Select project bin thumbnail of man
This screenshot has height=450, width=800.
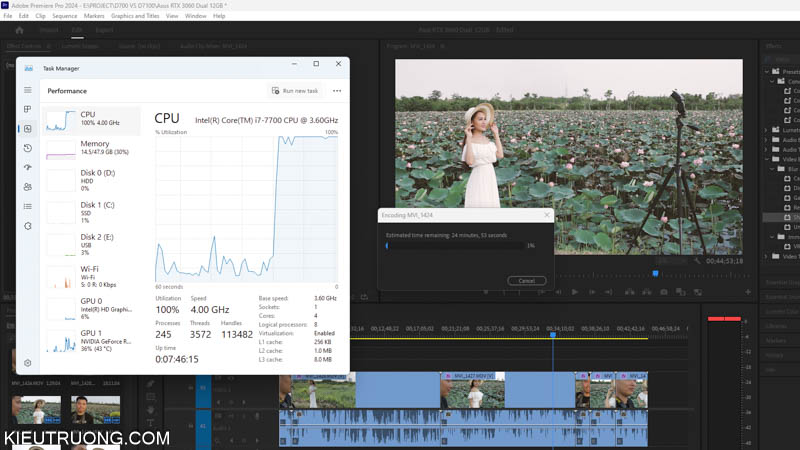coord(95,410)
